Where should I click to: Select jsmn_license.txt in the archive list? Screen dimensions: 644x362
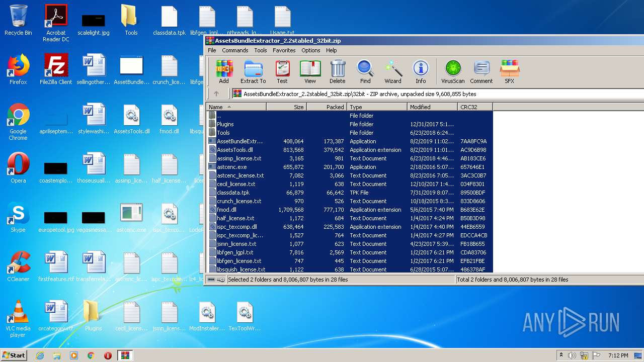[x=350, y=244]
